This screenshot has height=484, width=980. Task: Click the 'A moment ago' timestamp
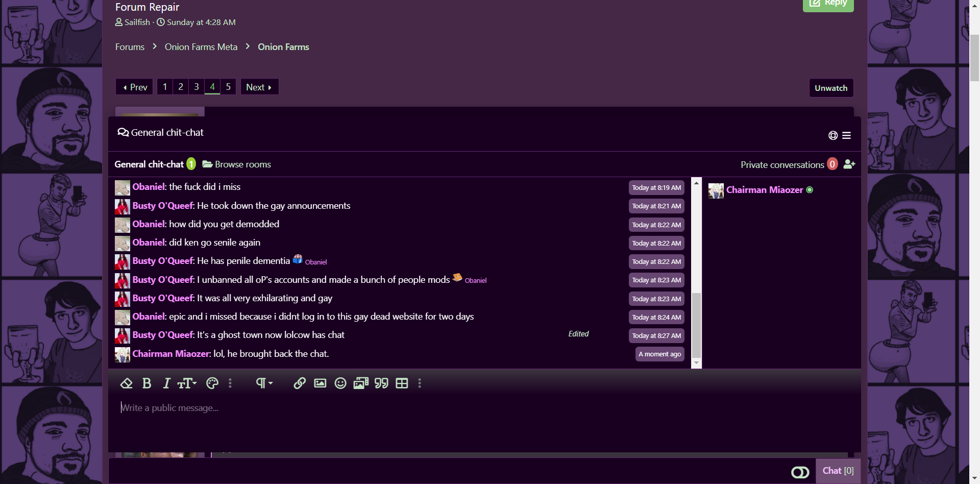(659, 354)
